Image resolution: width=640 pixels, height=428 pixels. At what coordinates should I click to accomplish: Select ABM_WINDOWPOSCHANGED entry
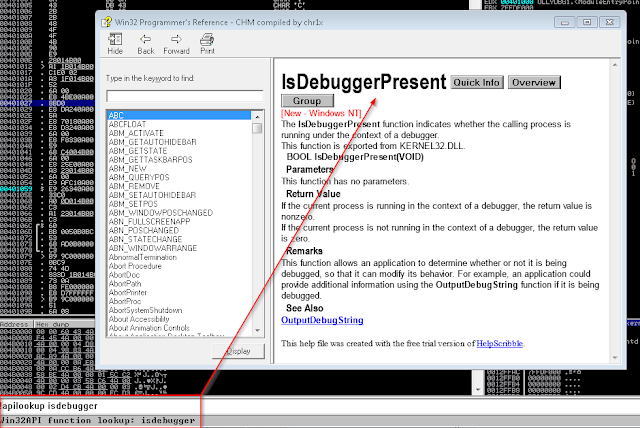tap(161, 213)
